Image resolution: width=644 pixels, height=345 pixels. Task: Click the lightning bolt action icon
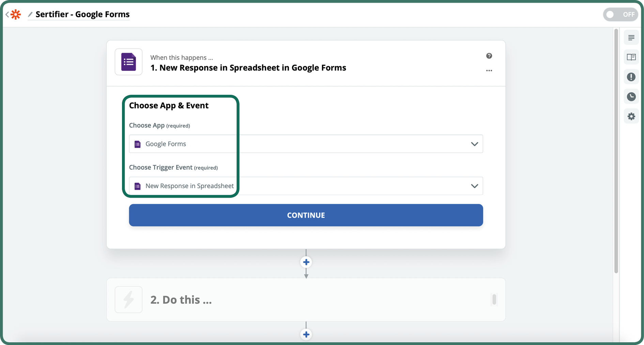[128, 300]
